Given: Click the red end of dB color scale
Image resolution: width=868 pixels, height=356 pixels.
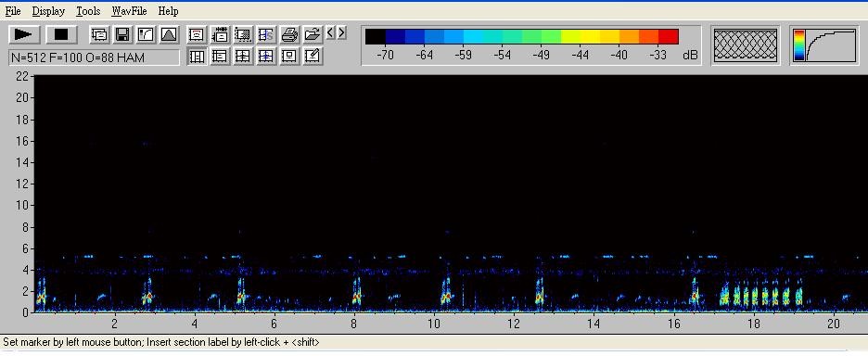Looking at the screenshot, I should click(x=669, y=36).
